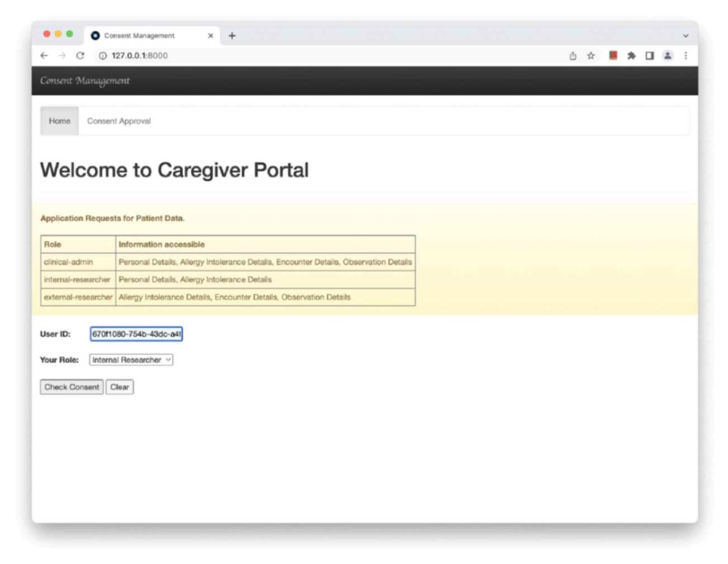Open the browser three-dot menu
The image size is (728, 564).
686,55
